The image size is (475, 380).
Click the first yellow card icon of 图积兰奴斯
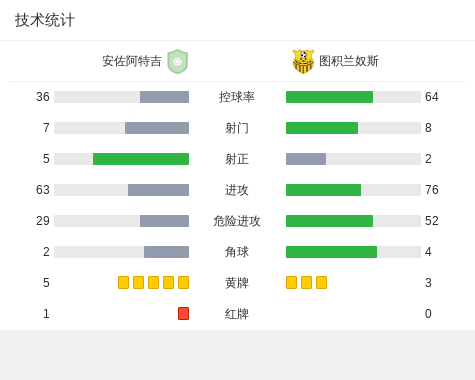click(x=291, y=282)
